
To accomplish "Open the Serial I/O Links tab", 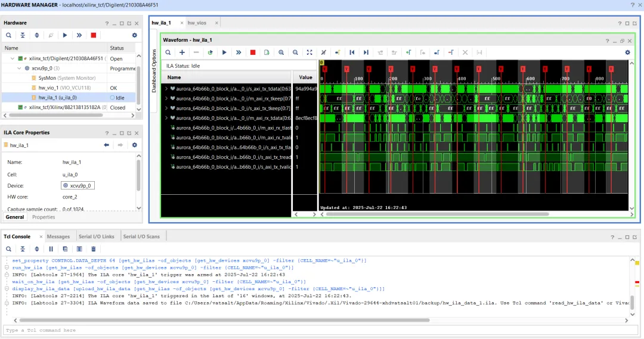I will point(95,237).
